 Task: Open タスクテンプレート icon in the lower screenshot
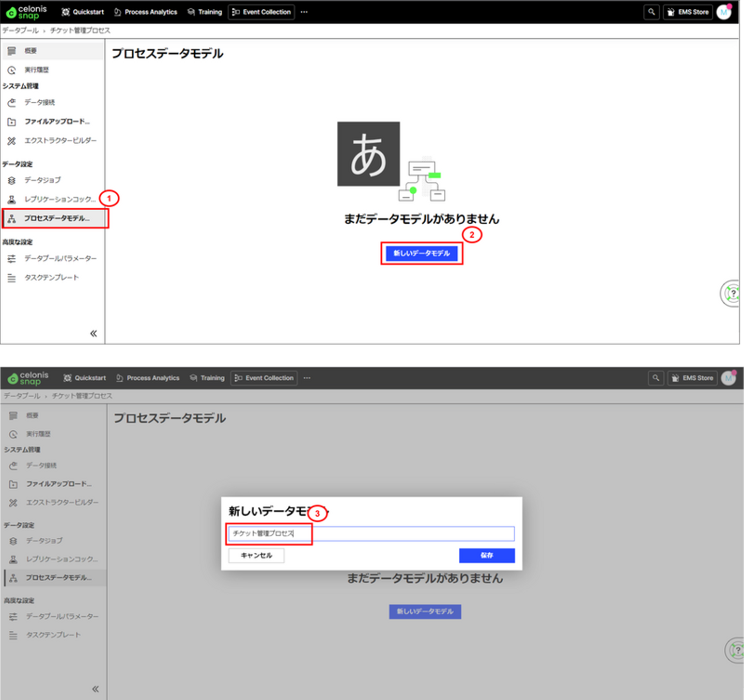13,635
